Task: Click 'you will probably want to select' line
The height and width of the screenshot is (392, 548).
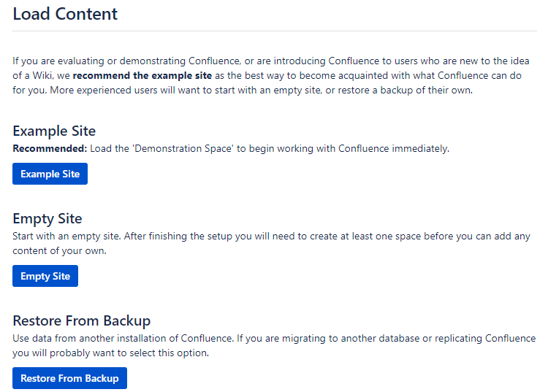Action: (111, 353)
